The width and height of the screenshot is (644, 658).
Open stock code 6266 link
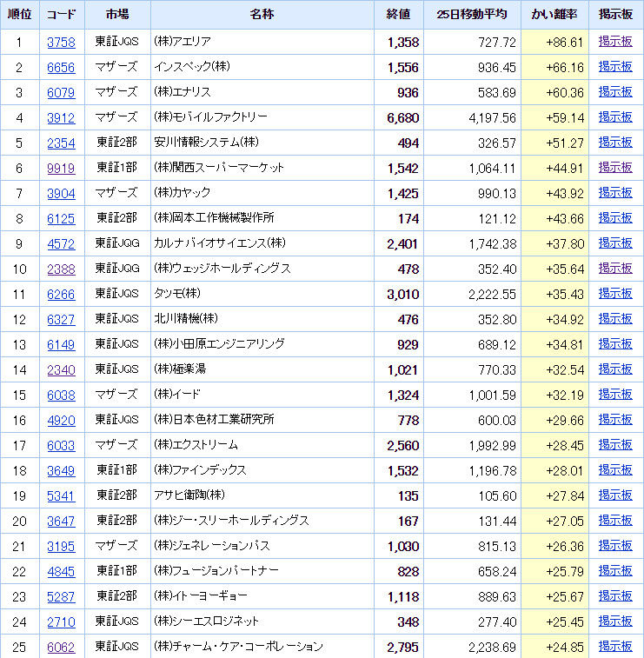(x=61, y=294)
